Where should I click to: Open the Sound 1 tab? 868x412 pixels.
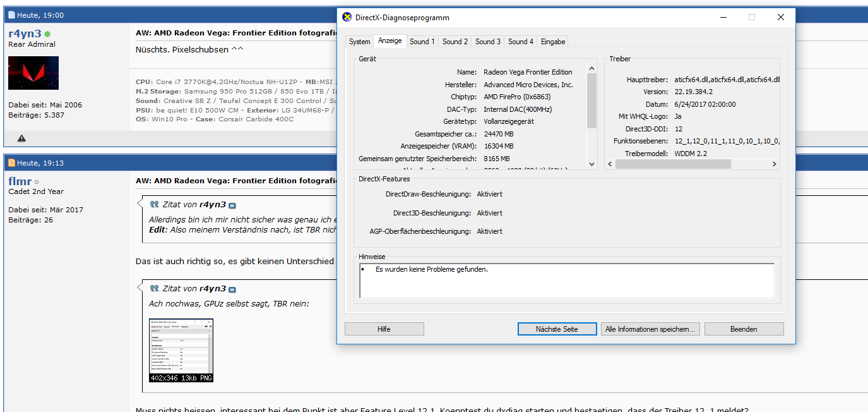pos(422,42)
